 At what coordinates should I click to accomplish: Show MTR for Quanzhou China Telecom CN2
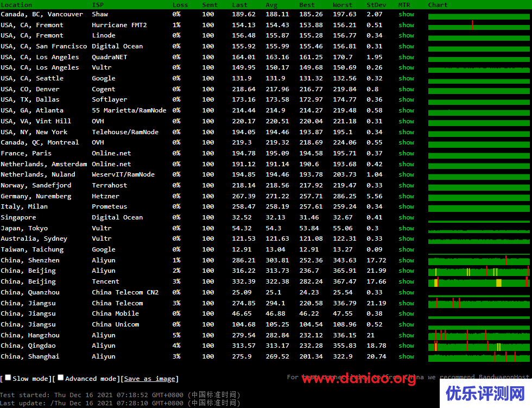point(406,292)
